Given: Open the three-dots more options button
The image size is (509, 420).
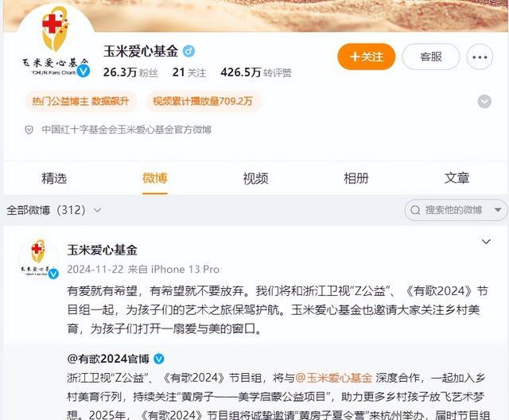Looking at the screenshot, I should point(480,56).
